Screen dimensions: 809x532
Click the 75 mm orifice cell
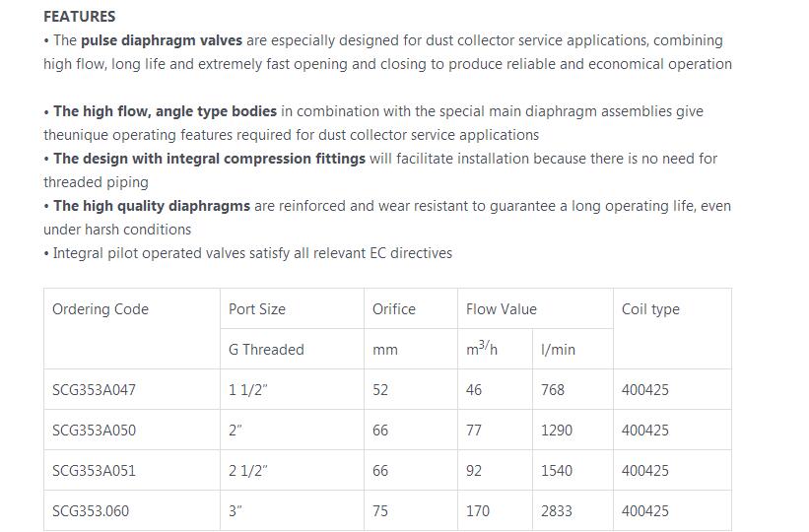click(x=380, y=511)
